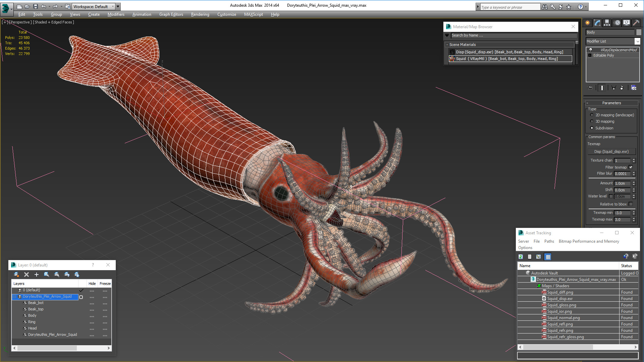Click Refresh icon in Asset Tracking toolbar

[521, 257]
